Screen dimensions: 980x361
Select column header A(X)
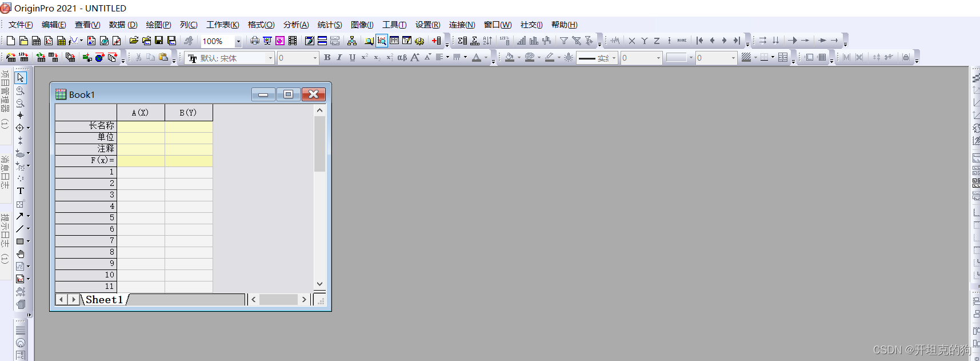click(141, 113)
